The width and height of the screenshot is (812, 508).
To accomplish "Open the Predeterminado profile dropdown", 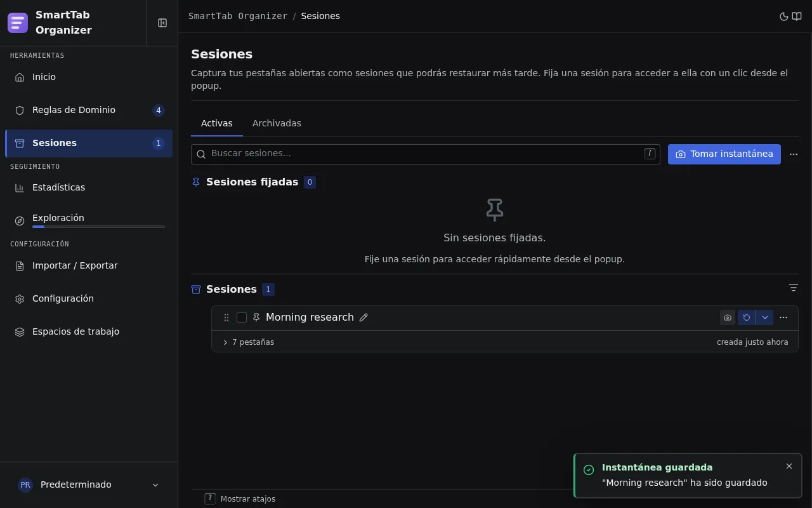I will click(x=89, y=485).
